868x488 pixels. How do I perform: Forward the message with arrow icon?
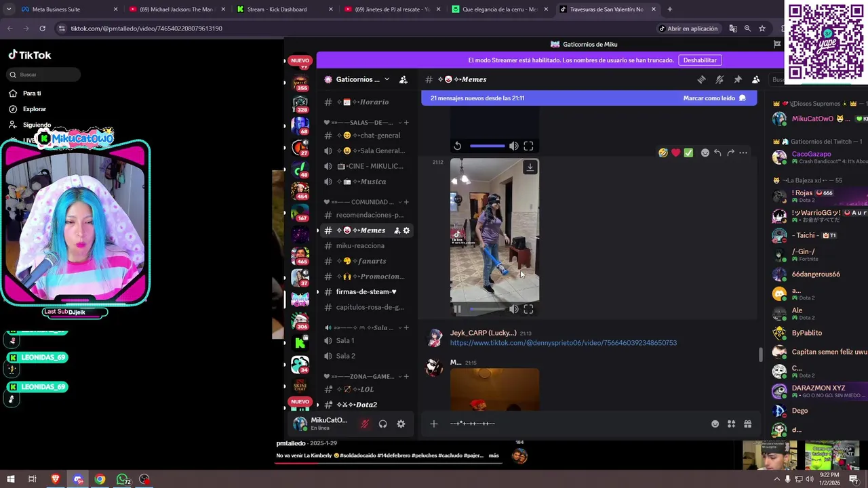tap(730, 152)
